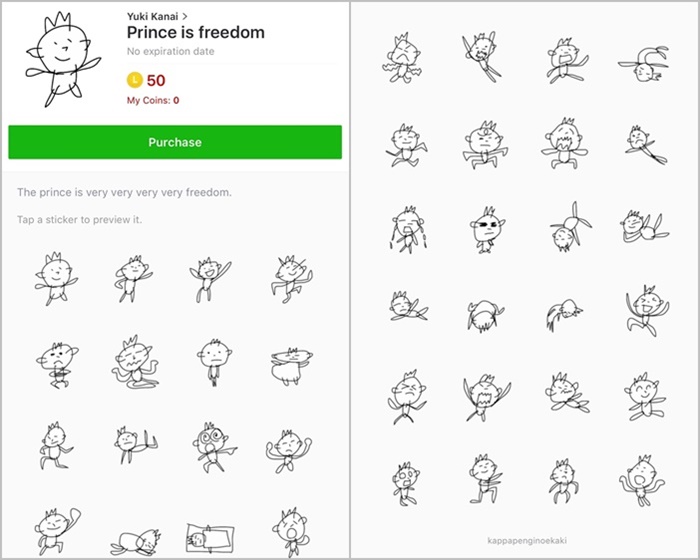Screen dimensions: 700x560
Task: Preview the sitting cross-legged prince sticker
Action: pos(134,363)
